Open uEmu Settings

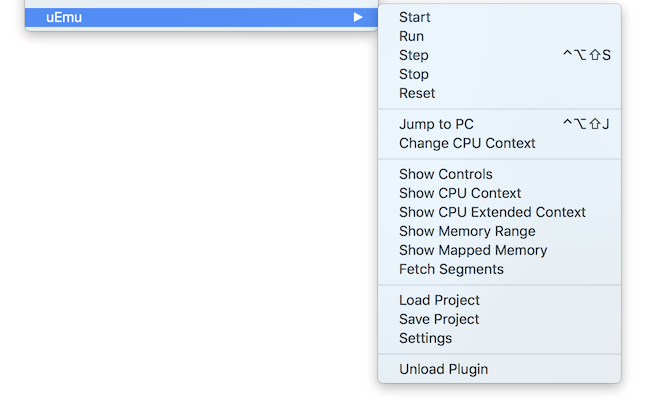tap(425, 338)
